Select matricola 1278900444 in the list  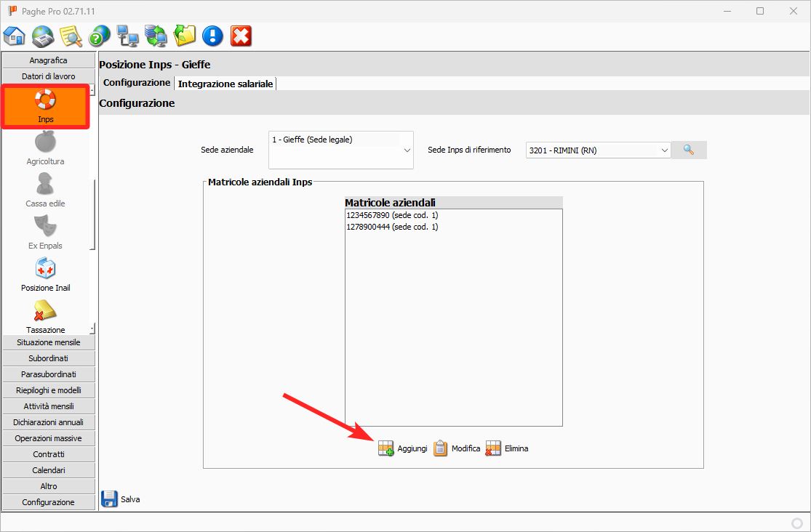coord(391,227)
